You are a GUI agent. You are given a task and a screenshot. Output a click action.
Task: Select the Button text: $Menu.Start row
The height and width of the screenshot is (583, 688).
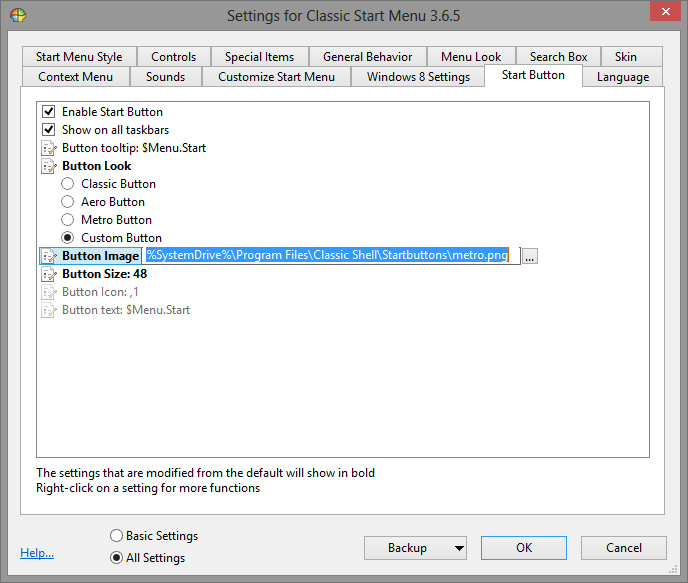[126, 310]
